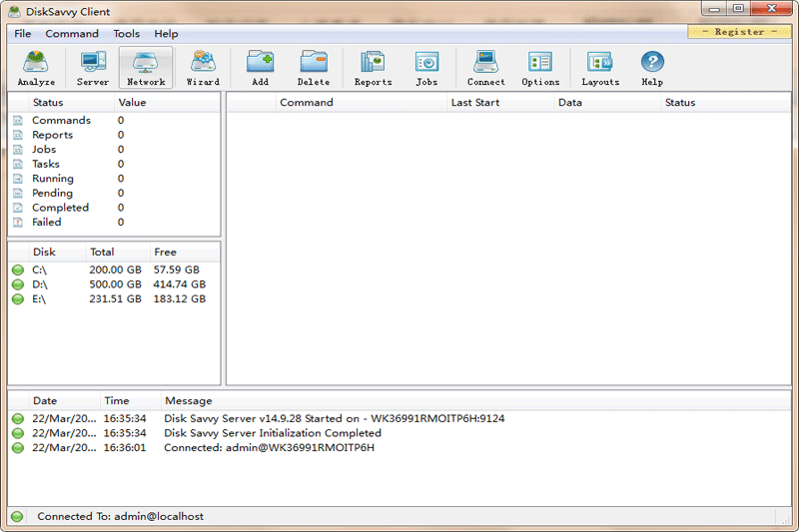Click the Add command icon
This screenshot has width=799, height=532.
click(260, 68)
